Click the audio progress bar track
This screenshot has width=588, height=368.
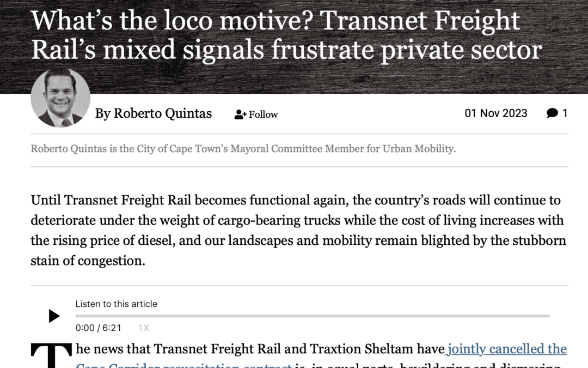pyautogui.click(x=312, y=316)
